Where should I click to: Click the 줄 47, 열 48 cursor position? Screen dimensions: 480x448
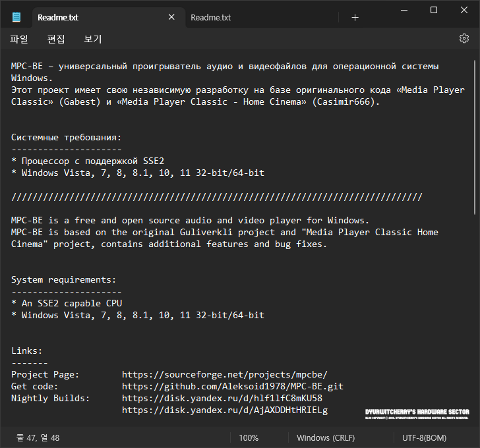pyautogui.click(x=38, y=438)
